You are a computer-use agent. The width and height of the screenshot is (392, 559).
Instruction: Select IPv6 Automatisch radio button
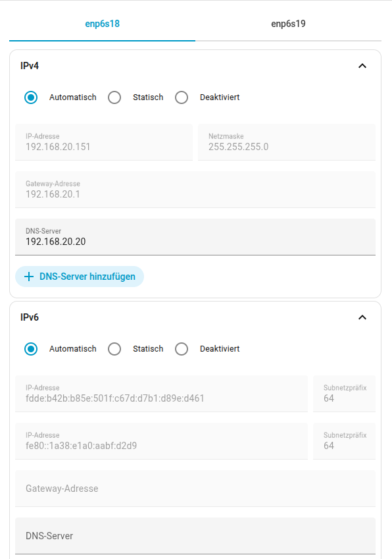point(31,349)
